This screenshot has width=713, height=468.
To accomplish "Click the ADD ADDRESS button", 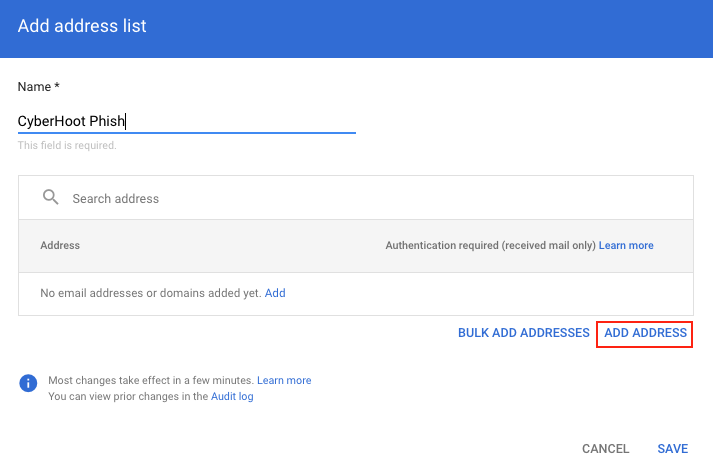I will pyautogui.click(x=645, y=333).
